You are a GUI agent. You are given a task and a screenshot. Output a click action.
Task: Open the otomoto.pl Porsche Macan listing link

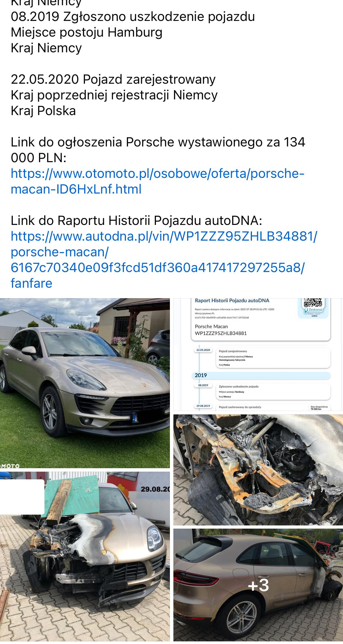coord(157,181)
